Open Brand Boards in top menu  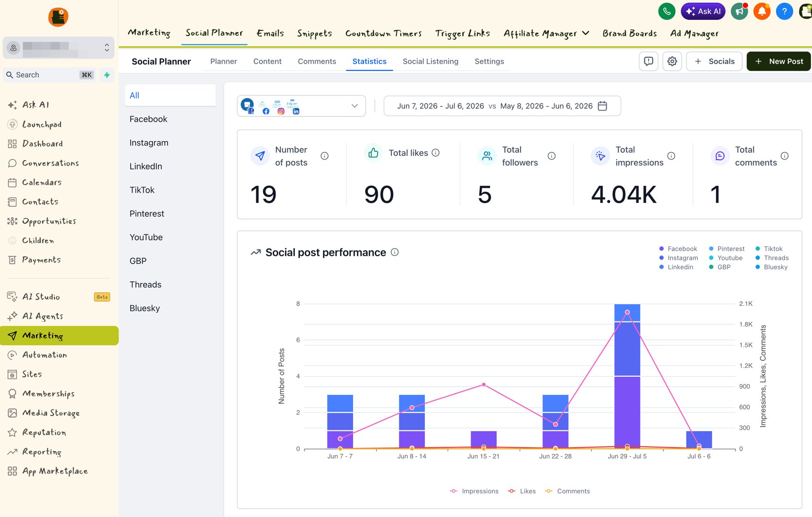click(629, 34)
